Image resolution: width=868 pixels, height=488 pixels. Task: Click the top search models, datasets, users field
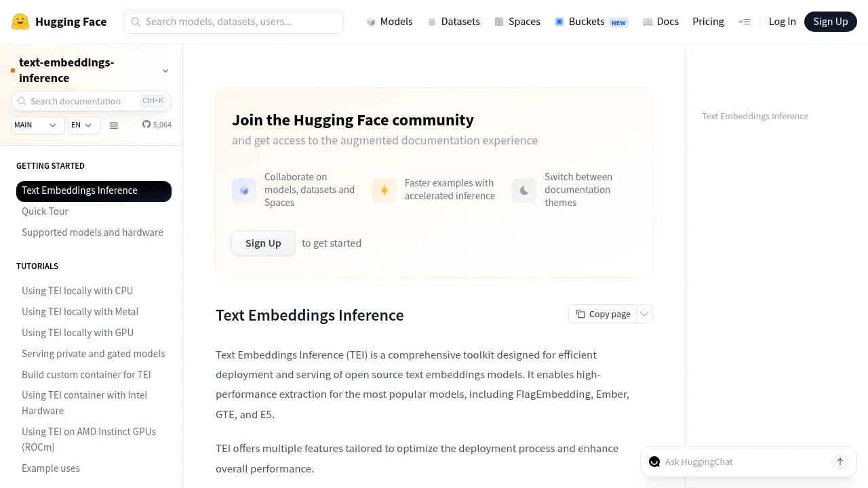coord(233,22)
